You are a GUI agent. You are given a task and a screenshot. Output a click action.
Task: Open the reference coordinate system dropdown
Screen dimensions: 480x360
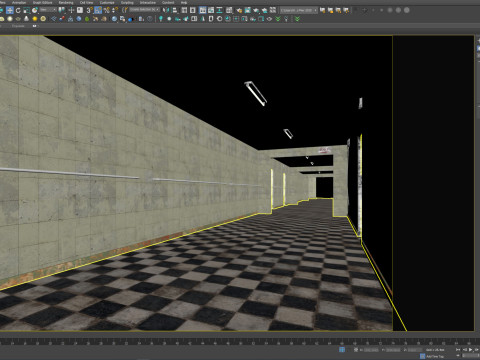48,10
